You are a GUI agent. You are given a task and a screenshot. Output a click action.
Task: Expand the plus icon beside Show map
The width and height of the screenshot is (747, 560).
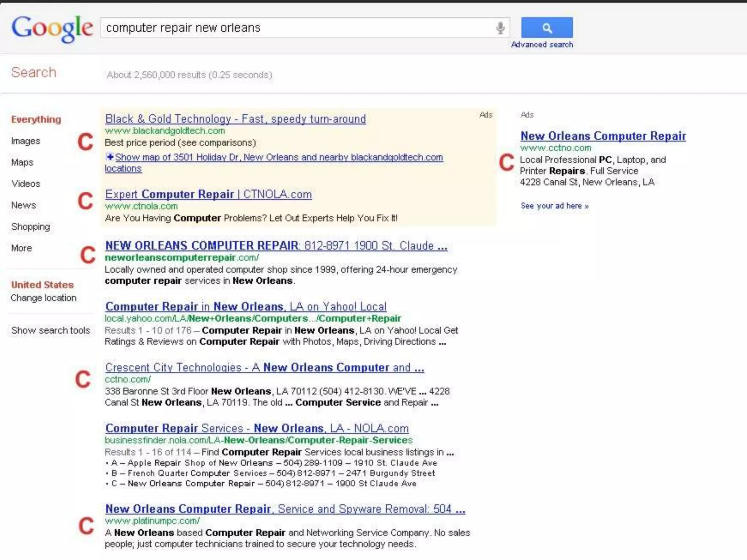click(x=109, y=157)
